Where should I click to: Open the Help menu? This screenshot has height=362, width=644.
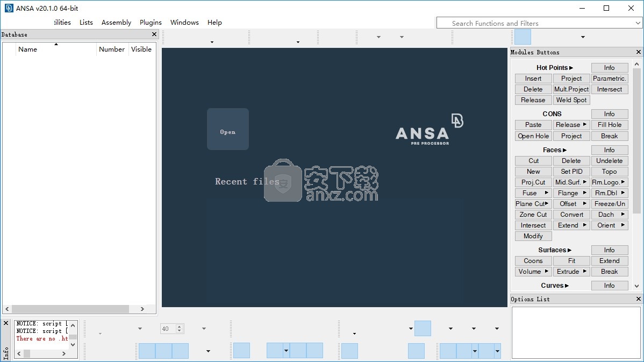coord(214,23)
